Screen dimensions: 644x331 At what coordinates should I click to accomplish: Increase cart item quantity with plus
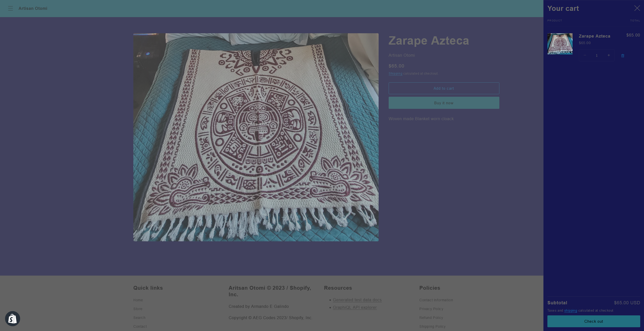coord(609,55)
